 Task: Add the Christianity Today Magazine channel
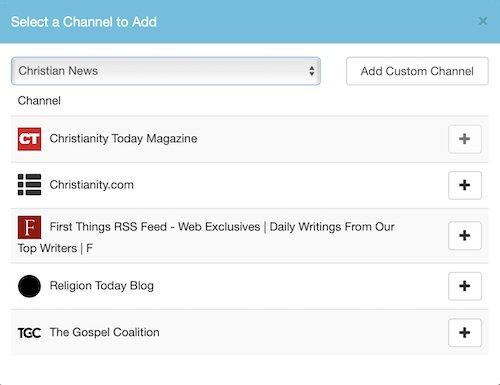[465, 139]
